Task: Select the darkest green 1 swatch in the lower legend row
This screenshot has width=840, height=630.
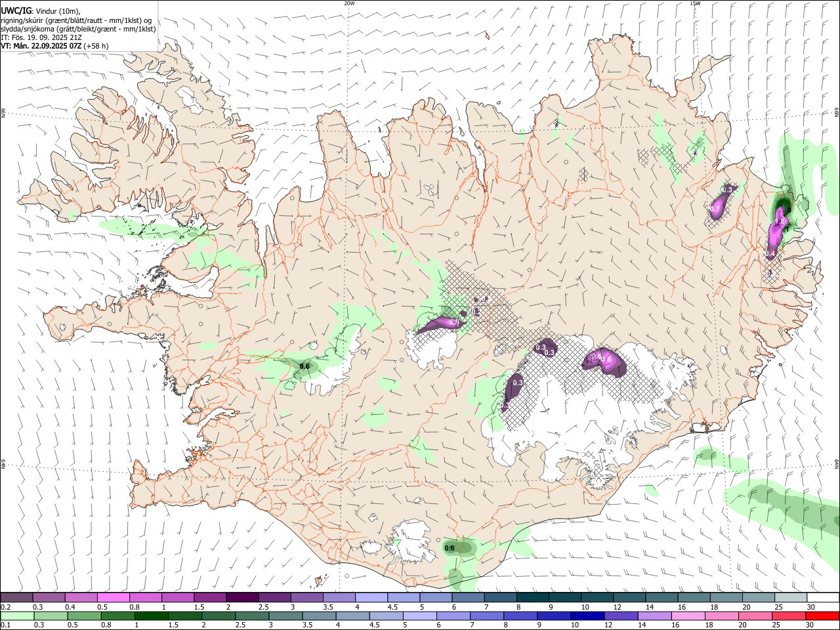Action: point(152,616)
